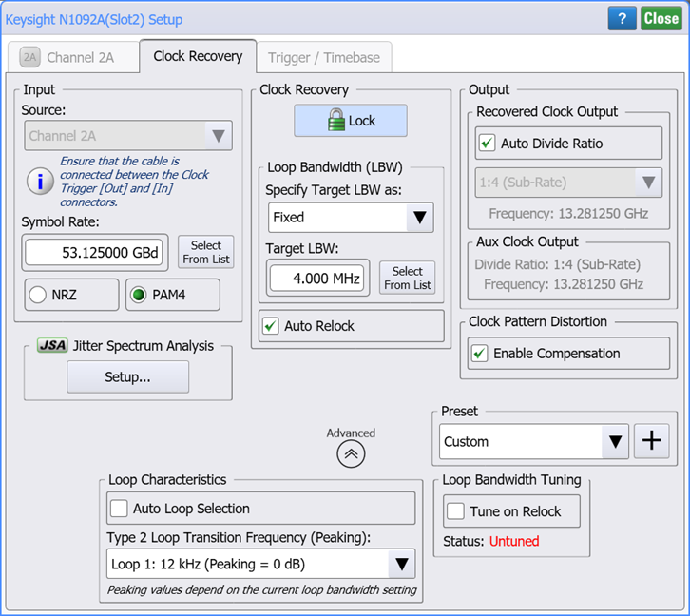The height and width of the screenshot is (616, 690).
Task: Click the Symbol Rate 53.125000 GBd field
Action: [x=94, y=253]
